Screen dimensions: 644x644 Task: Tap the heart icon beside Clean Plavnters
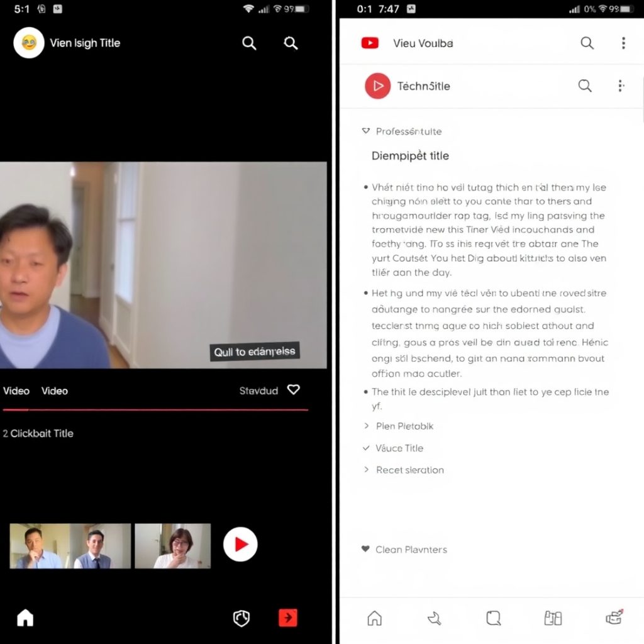click(x=365, y=549)
